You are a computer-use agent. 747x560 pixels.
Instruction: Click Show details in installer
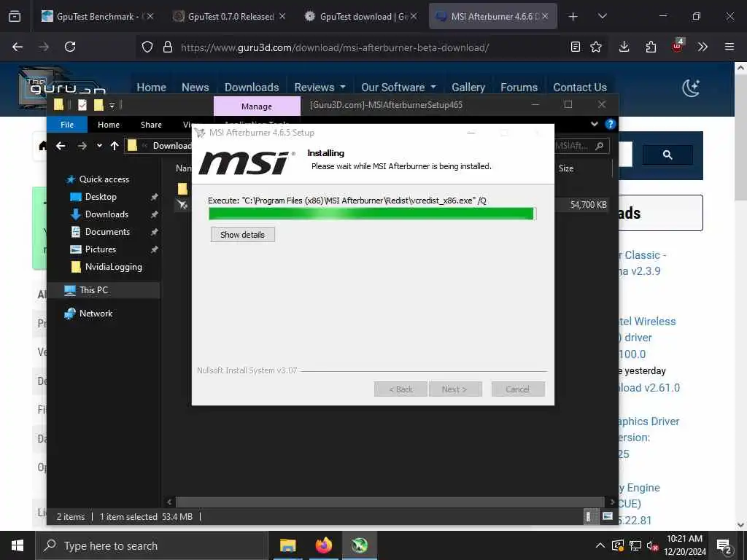(x=242, y=235)
